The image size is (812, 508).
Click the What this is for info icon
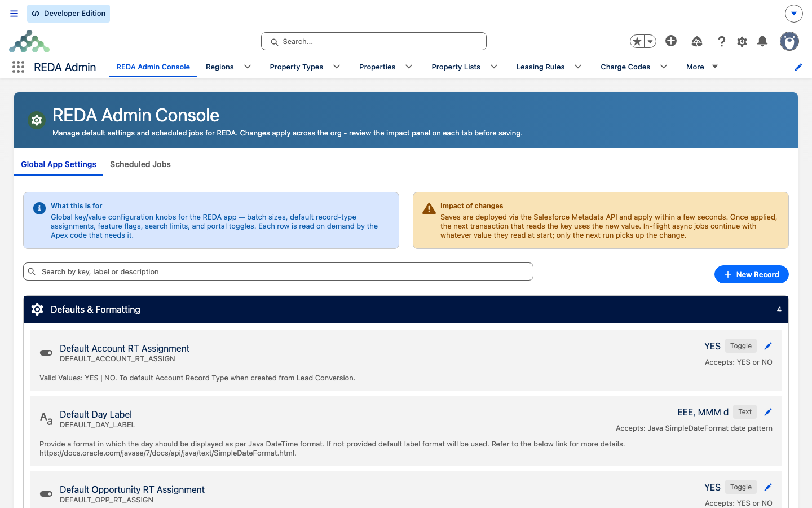click(39, 208)
